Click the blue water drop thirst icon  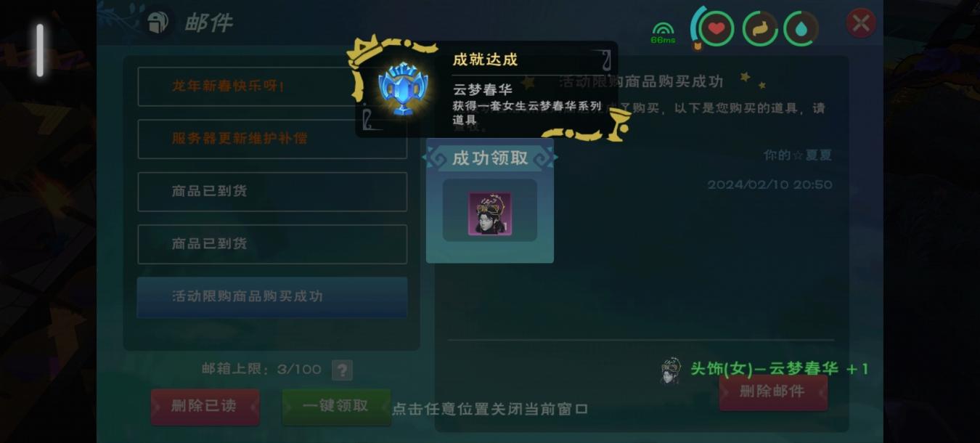click(x=801, y=29)
